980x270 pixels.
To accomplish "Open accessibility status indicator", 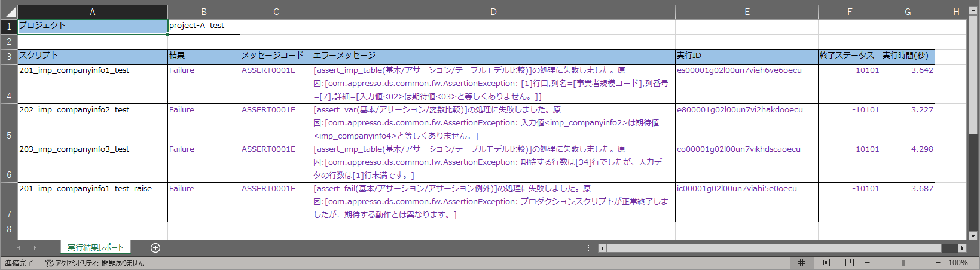I will [94, 263].
